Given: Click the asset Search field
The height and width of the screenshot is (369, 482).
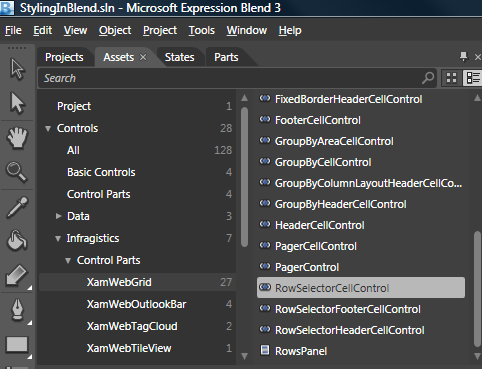Looking at the screenshot, I should (x=237, y=78).
